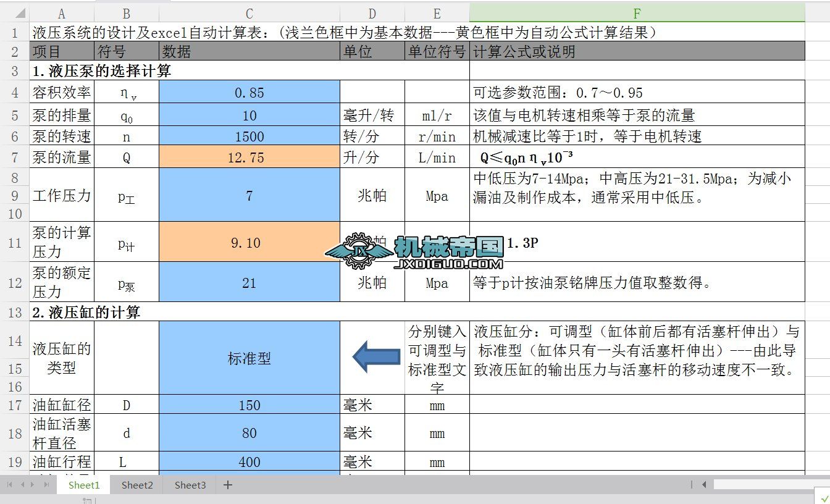This screenshot has height=504, width=830.
Task: Select the 项目 header cell
Action: 61,51
